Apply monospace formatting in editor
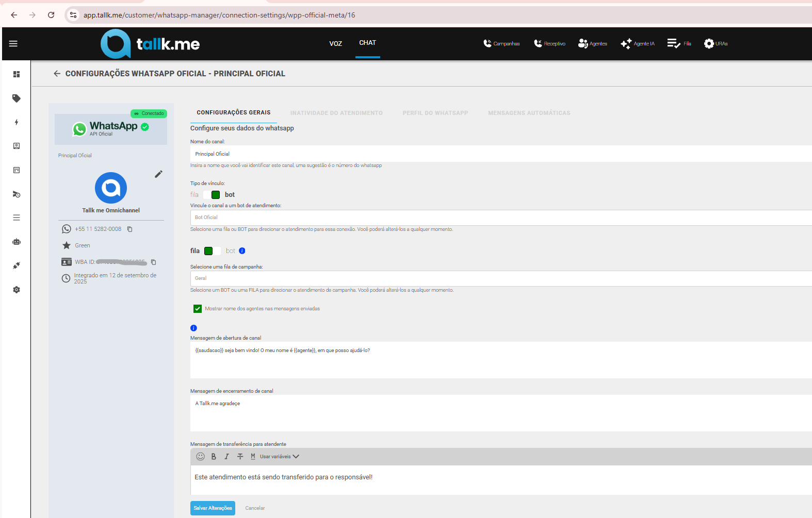This screenshot has width=812, height=518. click(253, 457)
